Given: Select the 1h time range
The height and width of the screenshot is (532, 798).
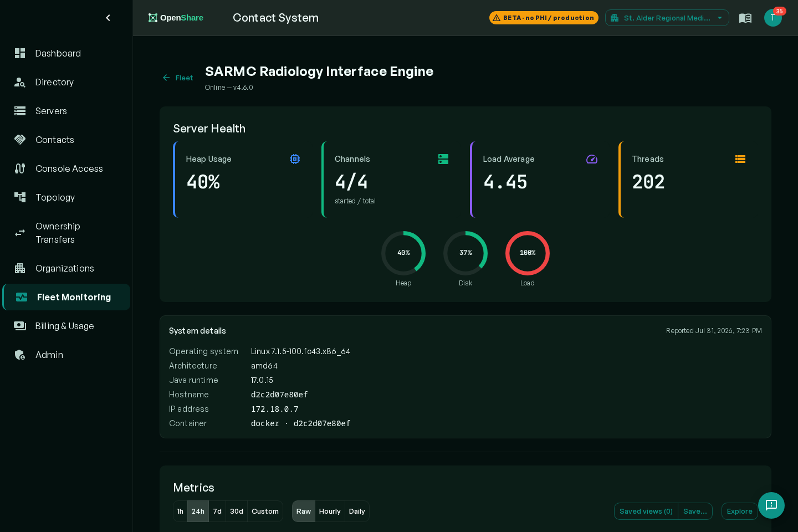Looking at the screenshot, I should [x=180, y=511].
